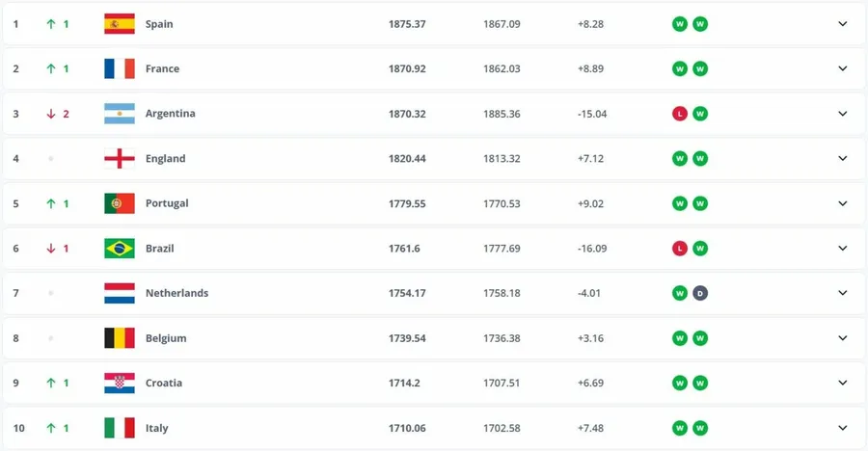Click the Argentina flag icon

click(119, 114)
